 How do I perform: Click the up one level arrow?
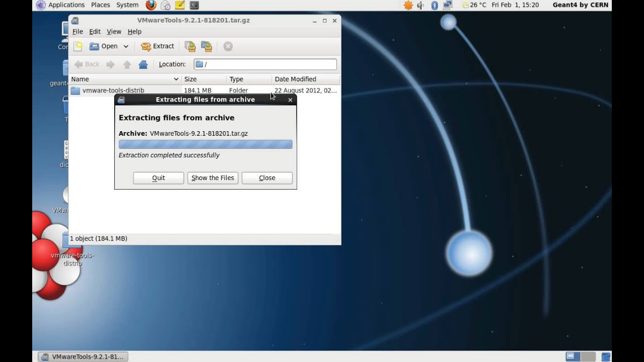[127, 64]
